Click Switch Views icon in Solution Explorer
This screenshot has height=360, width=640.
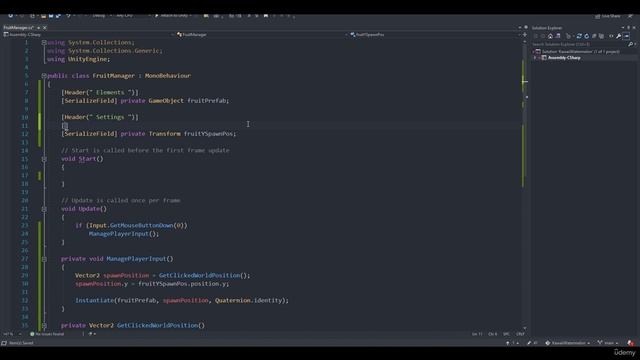pos(558,36)
